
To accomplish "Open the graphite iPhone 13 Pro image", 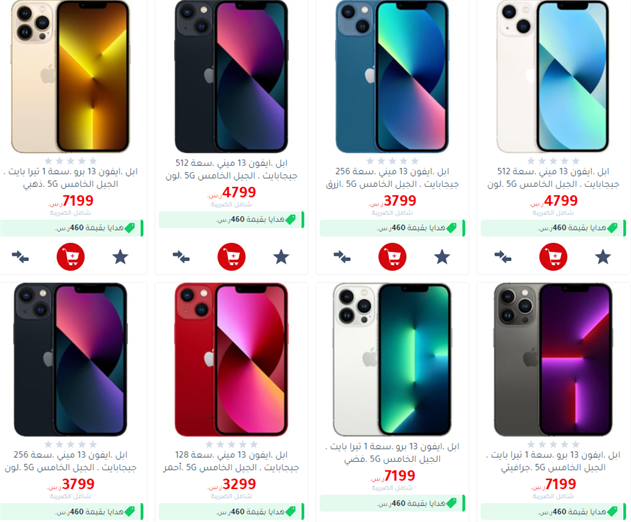I will coord(553,359).
